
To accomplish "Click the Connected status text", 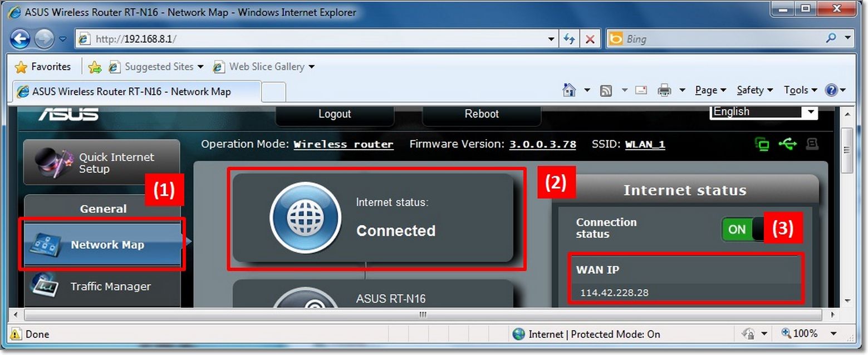I will [x=396, y=231].
